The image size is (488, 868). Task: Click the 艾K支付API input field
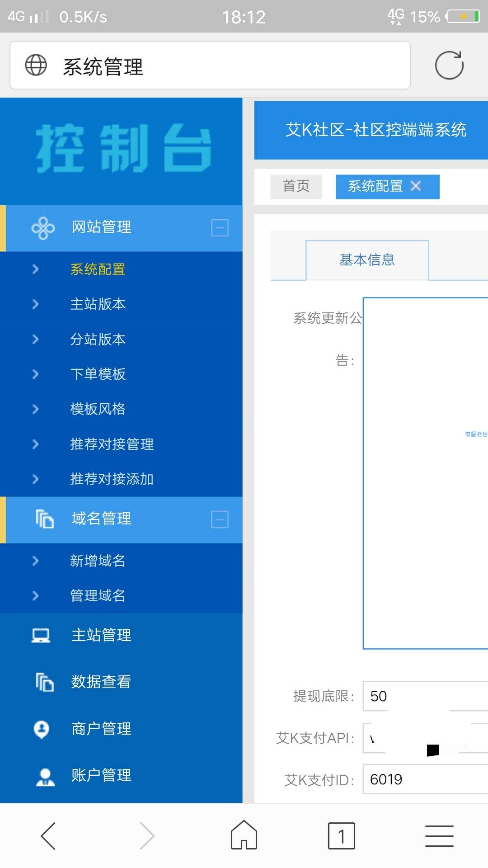pyautogui.click(x=426, y=738)
